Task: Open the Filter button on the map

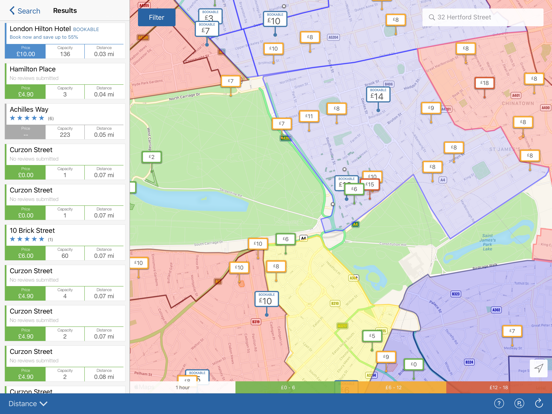Action: pos(156,17)
